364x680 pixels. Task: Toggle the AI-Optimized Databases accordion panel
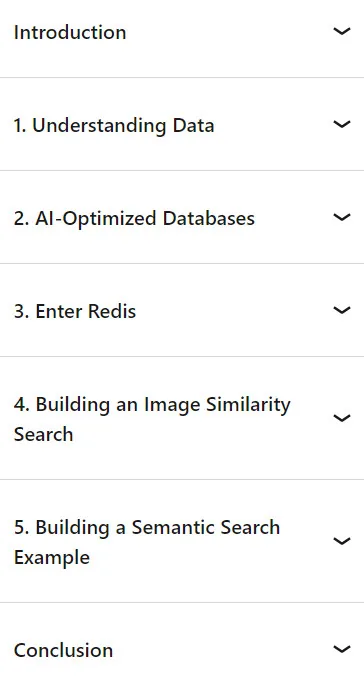point(182,217)
